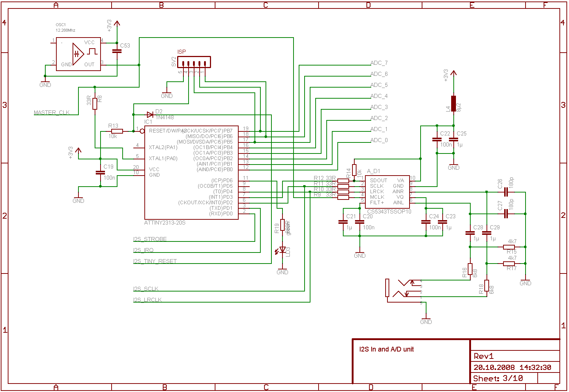Viewport: 569px width, 392px height.
Task: Click the R13 10k resistor
Action: tap(117, 131)
